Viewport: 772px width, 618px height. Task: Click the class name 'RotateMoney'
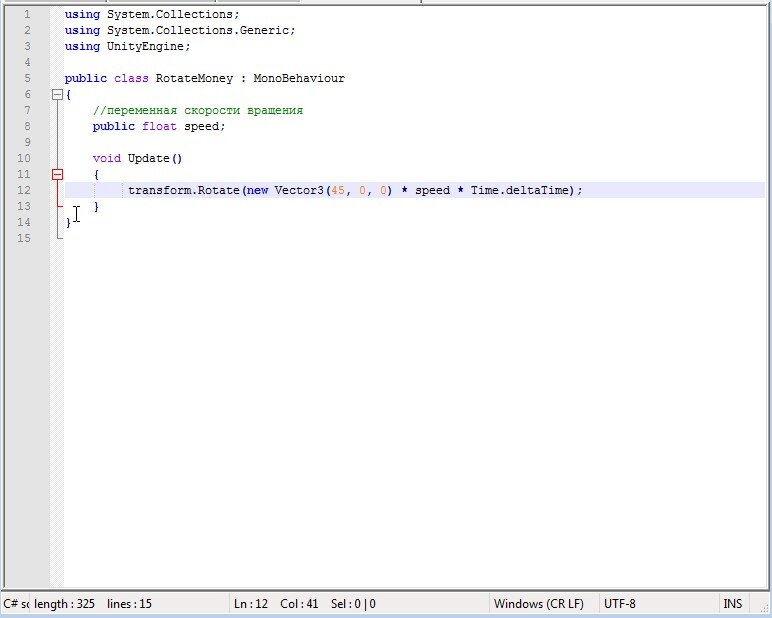point(194,78)
